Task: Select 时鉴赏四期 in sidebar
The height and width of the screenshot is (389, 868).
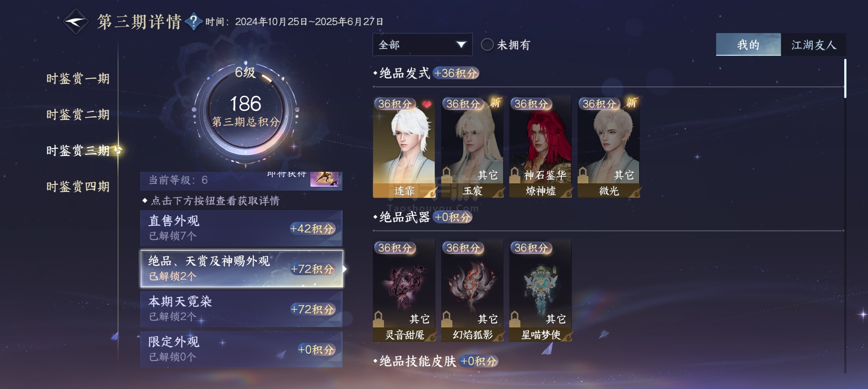Action: [78, 187]
